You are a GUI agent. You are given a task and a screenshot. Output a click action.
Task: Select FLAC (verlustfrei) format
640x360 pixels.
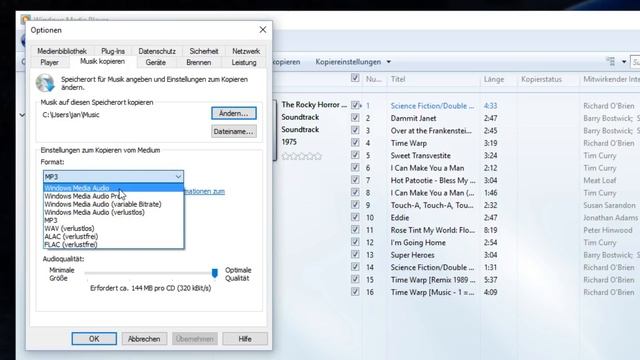click(113, 244)
